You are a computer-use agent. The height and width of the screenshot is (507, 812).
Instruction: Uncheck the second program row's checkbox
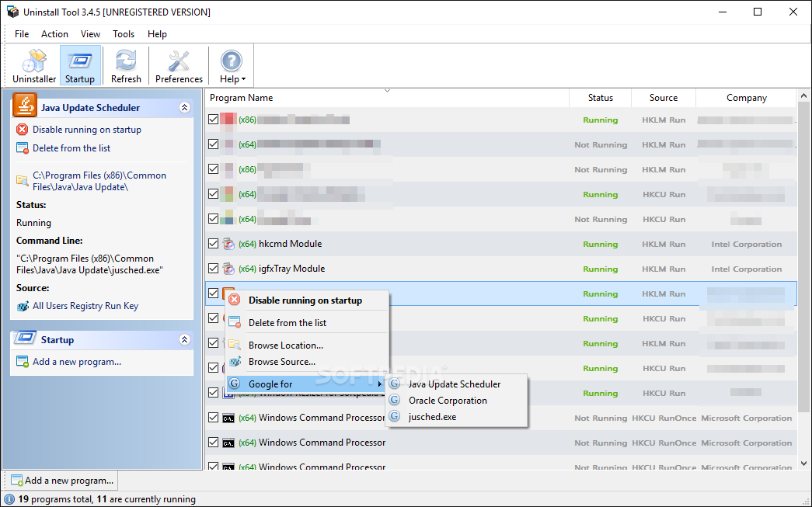pyautogui.click(x=213, y=144)
